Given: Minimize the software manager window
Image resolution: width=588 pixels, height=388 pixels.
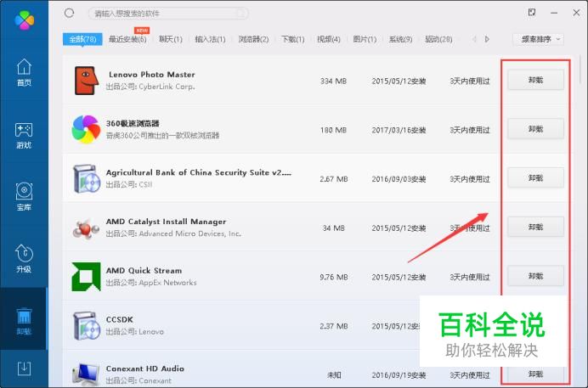Looking at the screenshot, I should pyautogui.click(x=554, y=13).
